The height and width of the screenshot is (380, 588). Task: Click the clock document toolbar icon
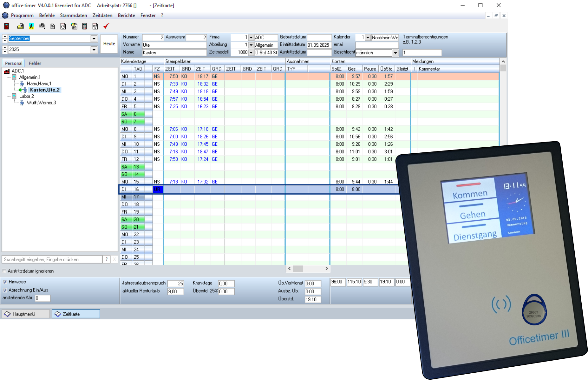(63, 26)
